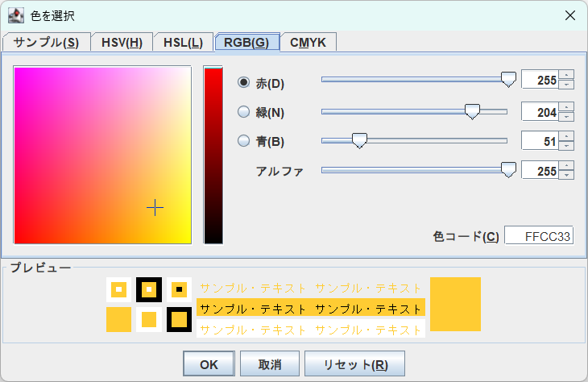Click the 緑 green slider thumb
Viewport: 588px width, 382px height.
tap(472, 111)
